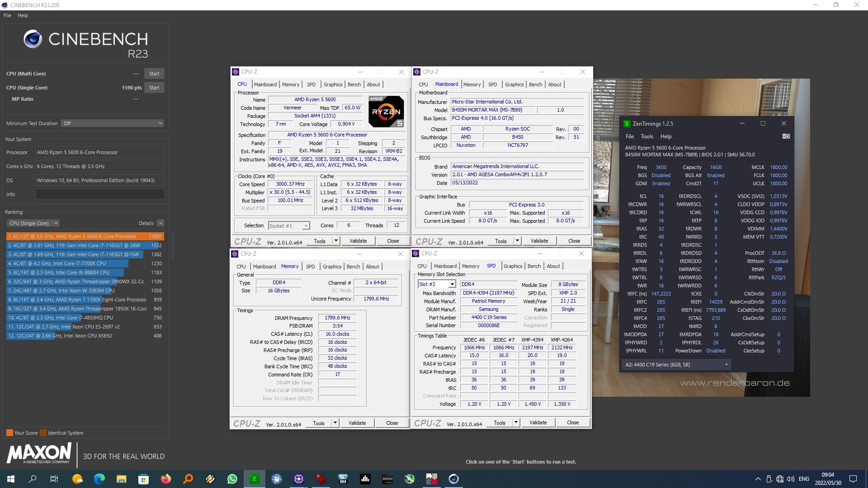The width and height of the screenshot is (868, 488).
Task: Open ZenTimings Help menu
Action: click(666, 136)
